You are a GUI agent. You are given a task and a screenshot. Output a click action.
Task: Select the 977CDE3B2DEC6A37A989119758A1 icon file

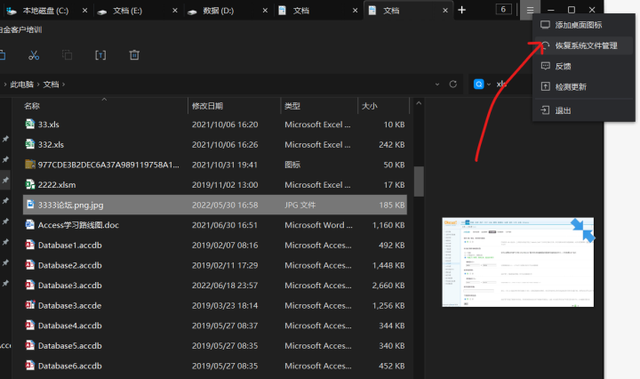pyautogui.click(x=215, y=164)
